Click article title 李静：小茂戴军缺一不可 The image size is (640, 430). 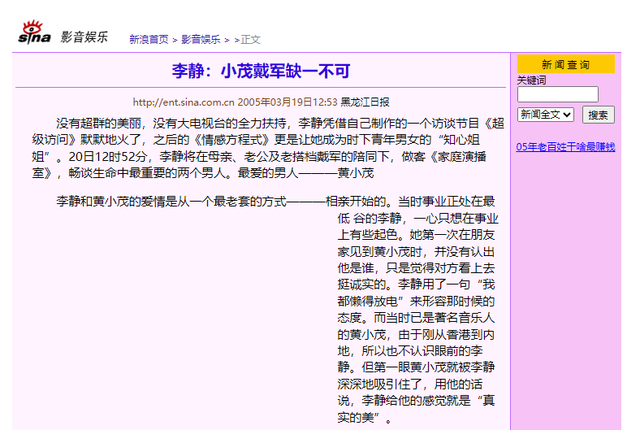(x=261, y=71)
